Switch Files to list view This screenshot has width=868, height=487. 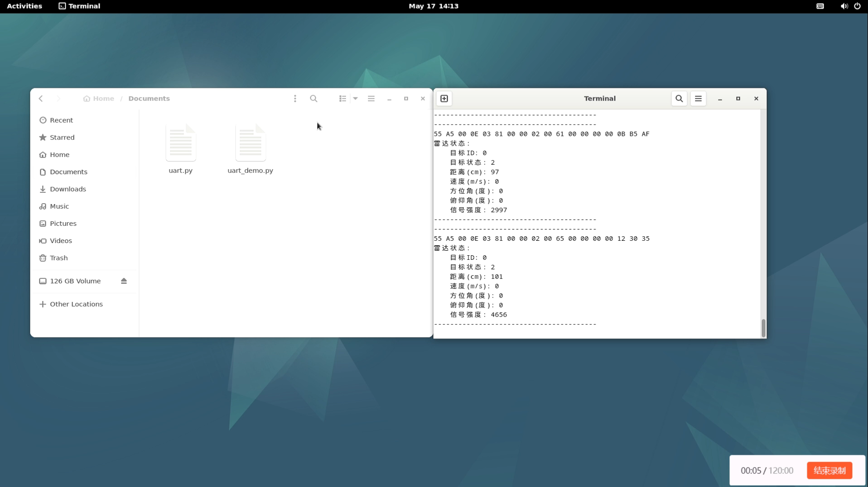342,98
